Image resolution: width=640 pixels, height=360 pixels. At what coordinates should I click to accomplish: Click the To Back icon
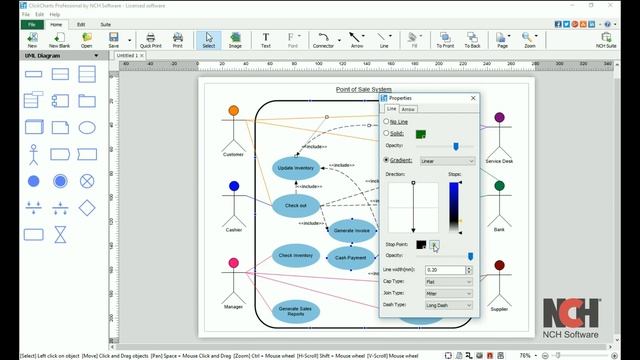(x=472, y=40)
